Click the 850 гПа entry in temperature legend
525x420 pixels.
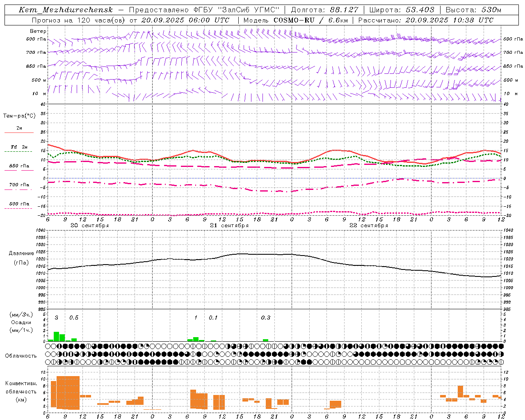19,166
